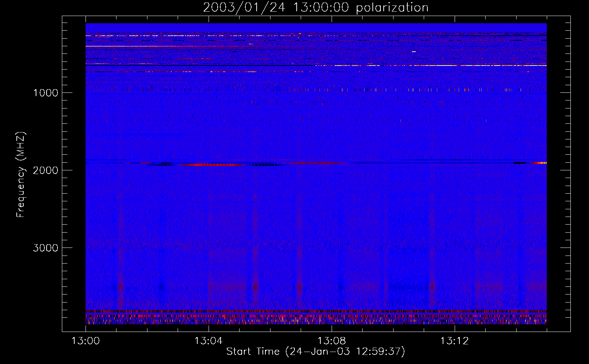This screenshot has width=589, height=364.
Task: Click the '13:08' time axis label
Action: [x=331, y=341]
